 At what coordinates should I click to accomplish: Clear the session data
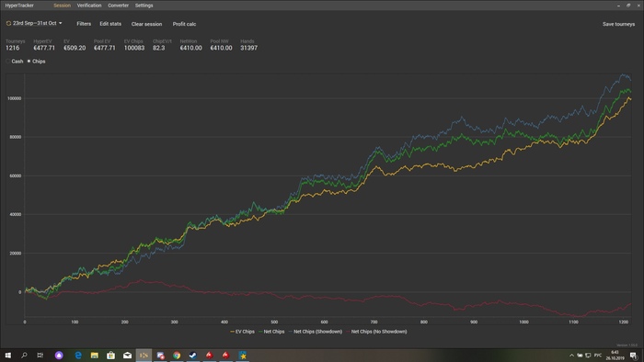tap(146, 24)
